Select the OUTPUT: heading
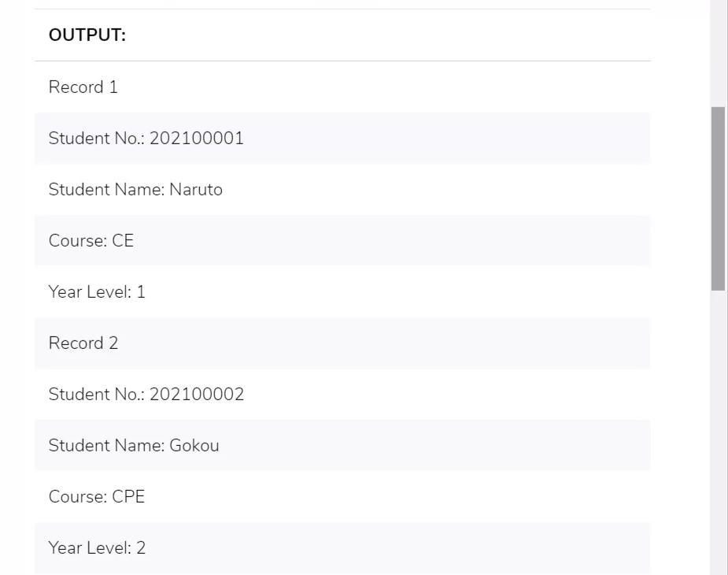Screen dimensions: 728x575 coord(87,35)
